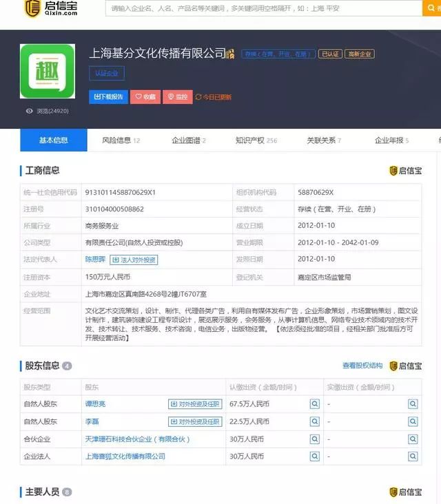The height and width of the screenshot is (504, 441).
Task: Click the business term 2012-01-10 - 2042-01-09
Action: [x=338, y=242]
